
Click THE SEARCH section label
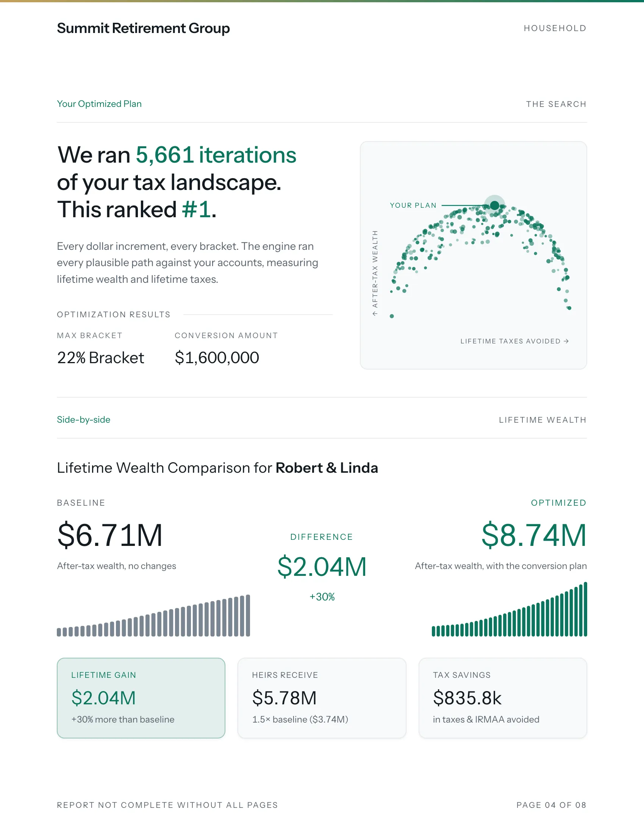click(556, 104)
